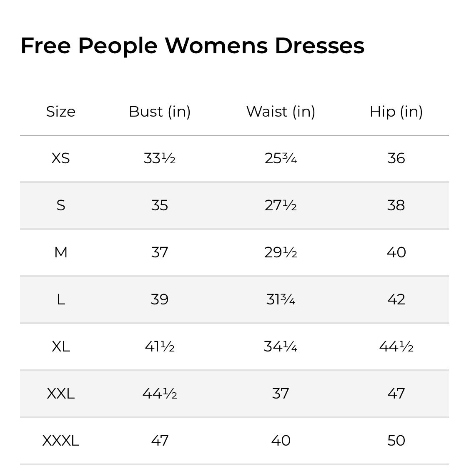Select the Hip (in) column header
This screenshot has width=469, height=476.
pyautogui.click(x=396, y=112)
